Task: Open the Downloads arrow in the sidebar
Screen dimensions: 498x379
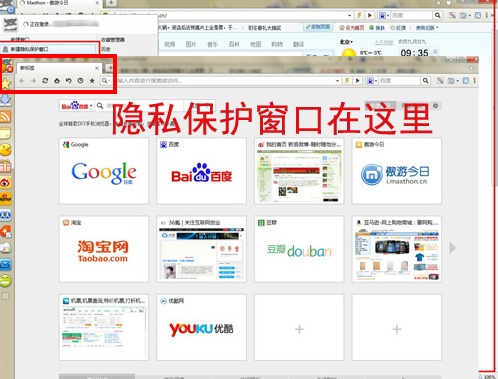Action: point(6,100)
